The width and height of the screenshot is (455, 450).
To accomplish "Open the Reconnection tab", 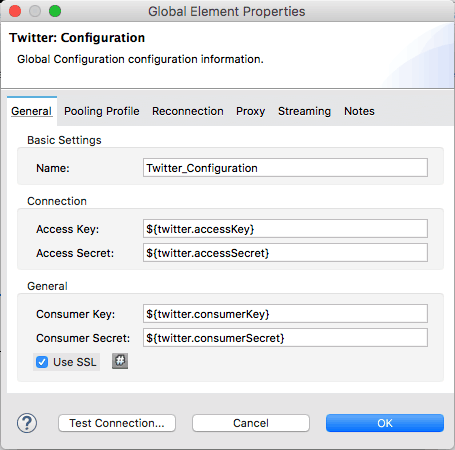I will (188, 111).
